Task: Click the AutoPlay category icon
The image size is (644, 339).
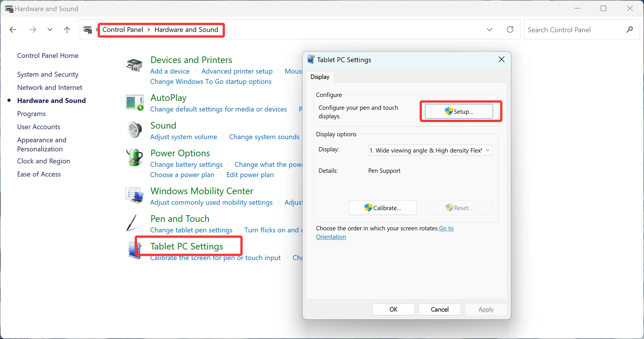Action: pyautogui.click(x=134, y=103)
